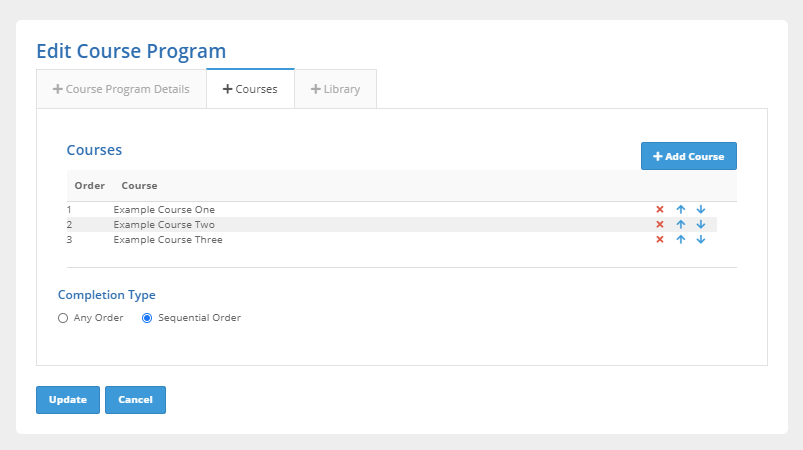Remove Example Course One with red X
This screenshot has height=450, width=803.
(x=660, y=210)
